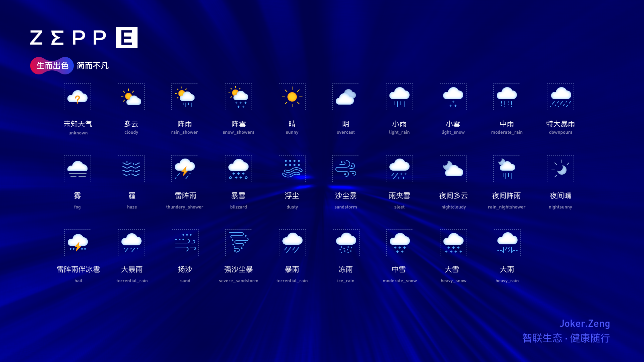Screen dimensions: 644x362
Task: Click the Joker.Zeng author name
Action: tap(585, 323)
